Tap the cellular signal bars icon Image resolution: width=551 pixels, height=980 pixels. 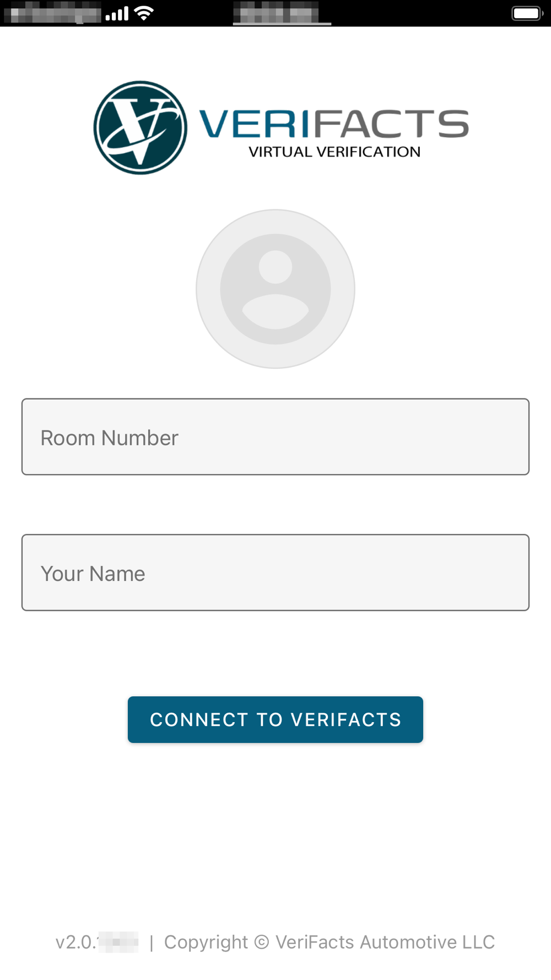click(x=117, y=13)
